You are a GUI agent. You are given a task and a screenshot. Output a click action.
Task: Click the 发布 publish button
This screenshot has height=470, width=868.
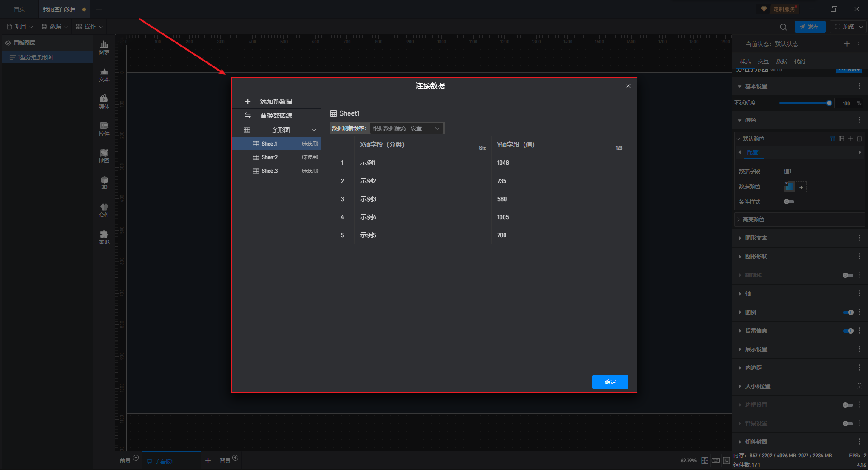[x=809, y=27]
